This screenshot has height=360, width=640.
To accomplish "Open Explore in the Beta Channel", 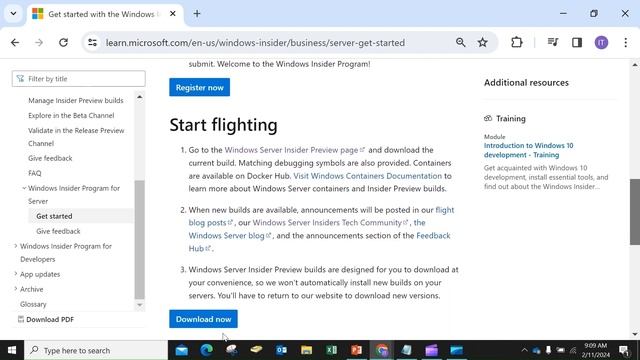I will (71, 116).
